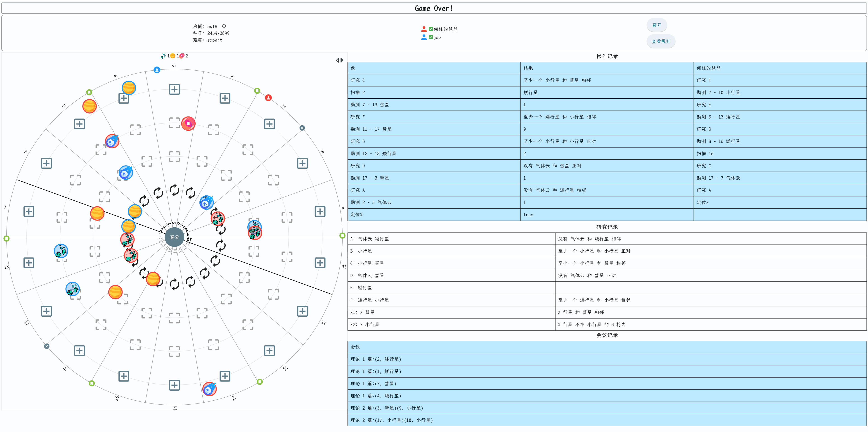Select the pink gas cloud token in sector 5
868x432 pixels.
(x=188, y=124)
